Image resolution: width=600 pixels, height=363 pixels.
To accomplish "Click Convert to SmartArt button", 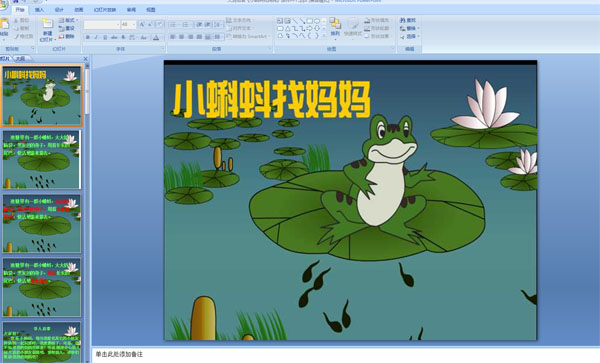I will 249,36.
